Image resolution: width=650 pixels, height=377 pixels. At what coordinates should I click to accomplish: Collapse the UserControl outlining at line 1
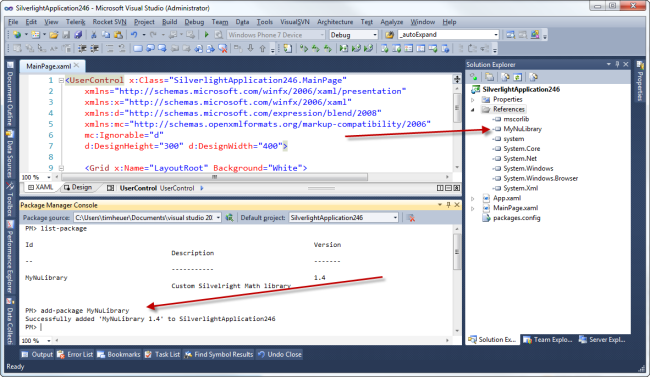tap(61, 80)
